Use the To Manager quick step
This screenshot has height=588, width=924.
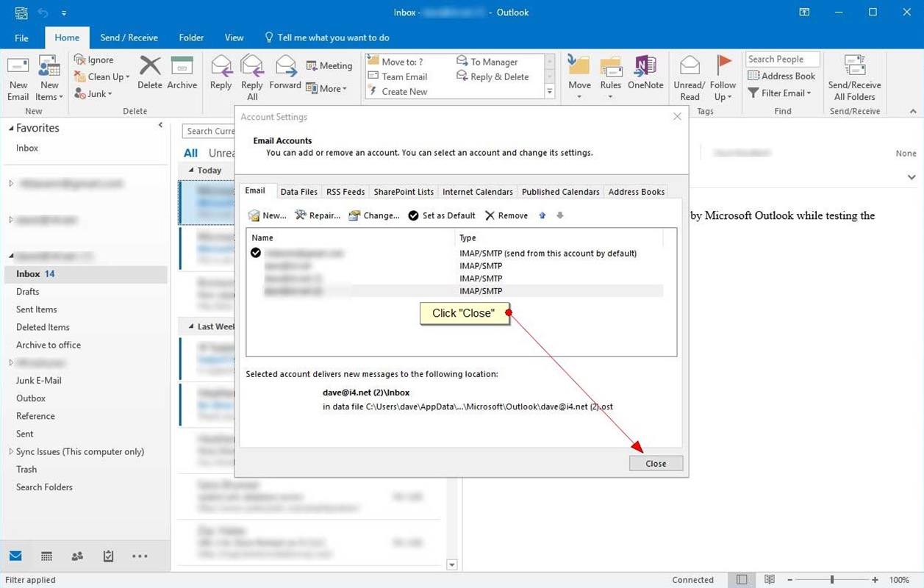[x=487, y=62]
